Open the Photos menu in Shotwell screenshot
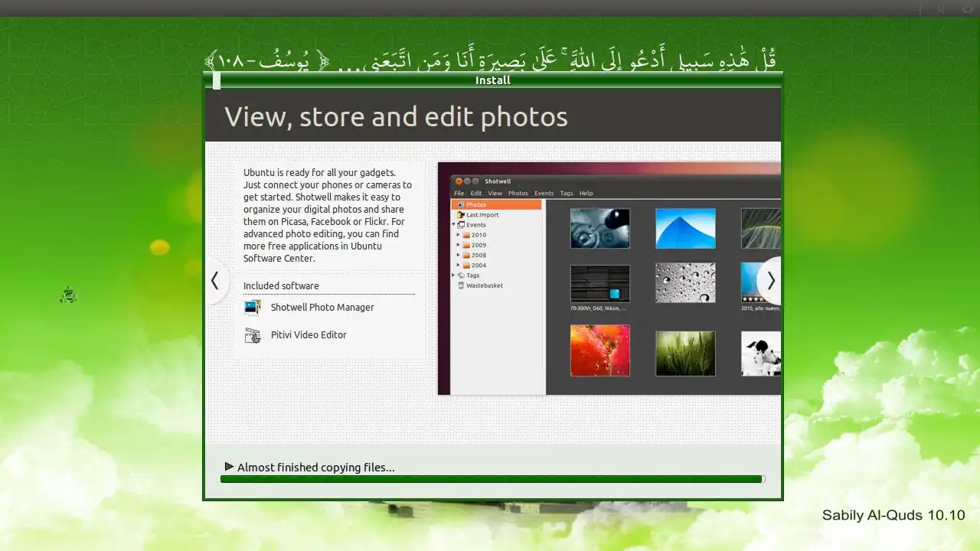The height and width of the screenshot is (551, 980). 518,194
